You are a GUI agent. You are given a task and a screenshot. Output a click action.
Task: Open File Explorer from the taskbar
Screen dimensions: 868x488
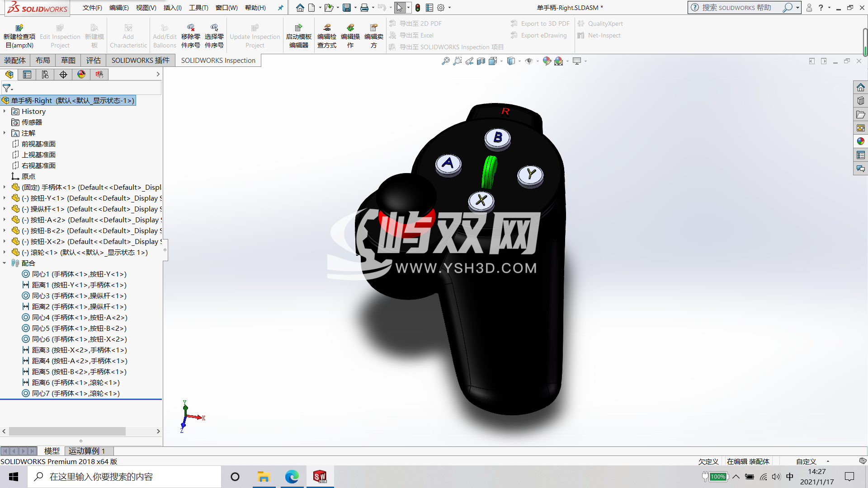[264, 477]
